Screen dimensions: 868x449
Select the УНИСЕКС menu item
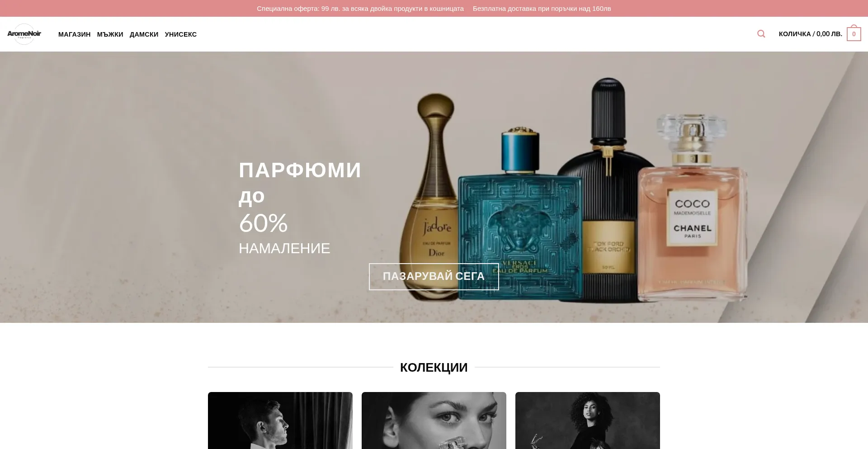pyautogui.click(x=180, y=34)
